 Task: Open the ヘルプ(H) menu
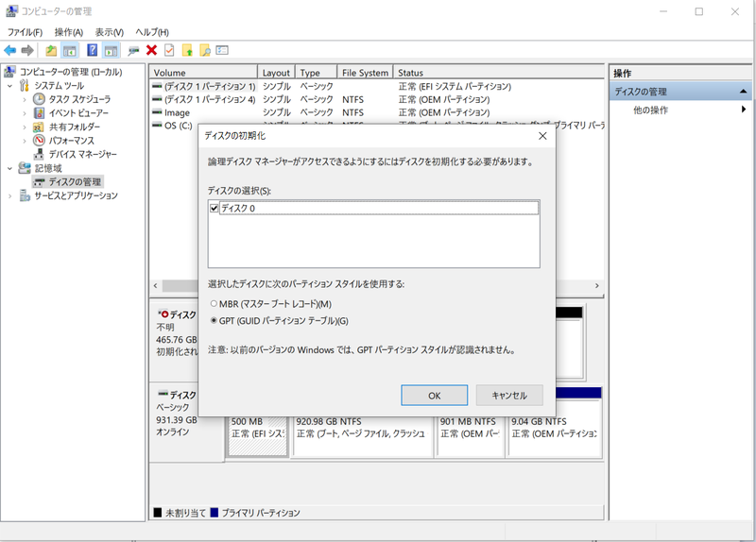152,32
